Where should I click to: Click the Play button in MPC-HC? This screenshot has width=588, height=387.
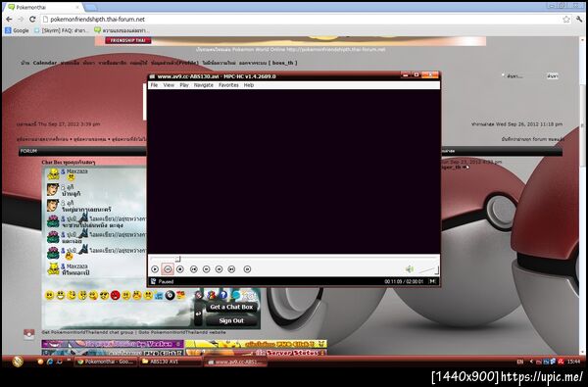(155, 268)
